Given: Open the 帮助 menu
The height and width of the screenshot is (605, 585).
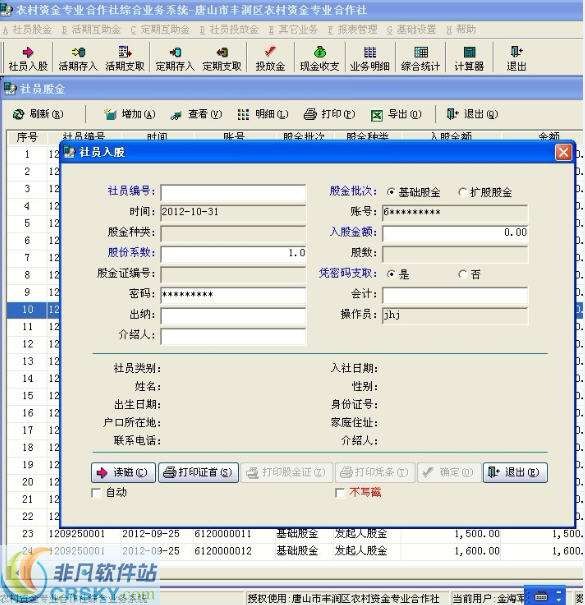Looking at the screenshot, I should click(x=461, y=29).
